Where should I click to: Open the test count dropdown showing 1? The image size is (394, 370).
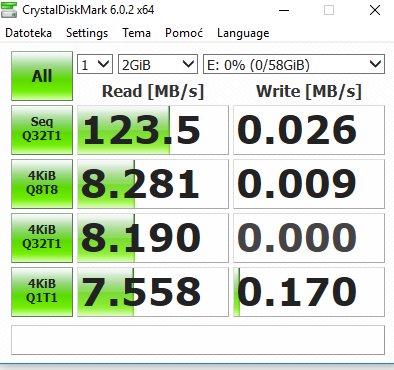95,64
